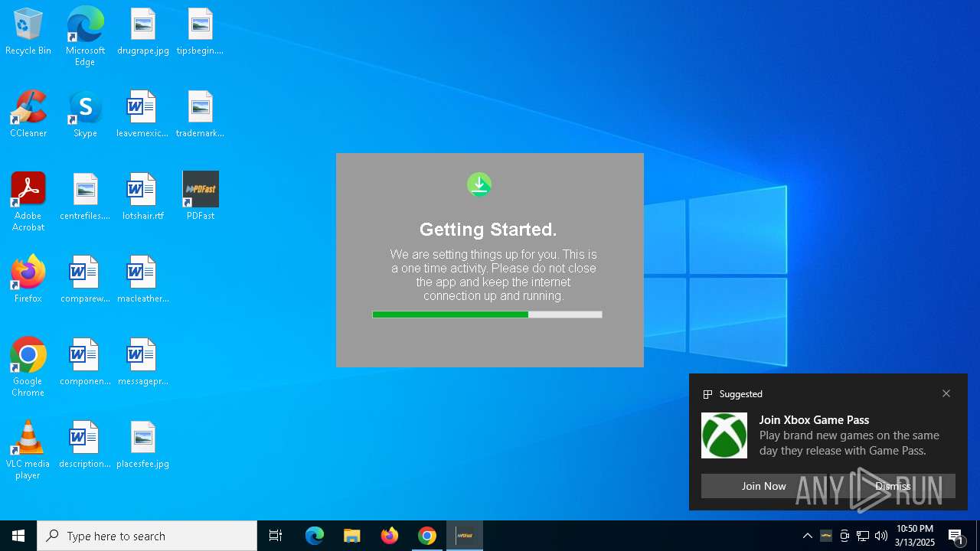980x551 pixels.
Task: Select the CCleaner desktop shortcut
Action: tap(28, 115)
